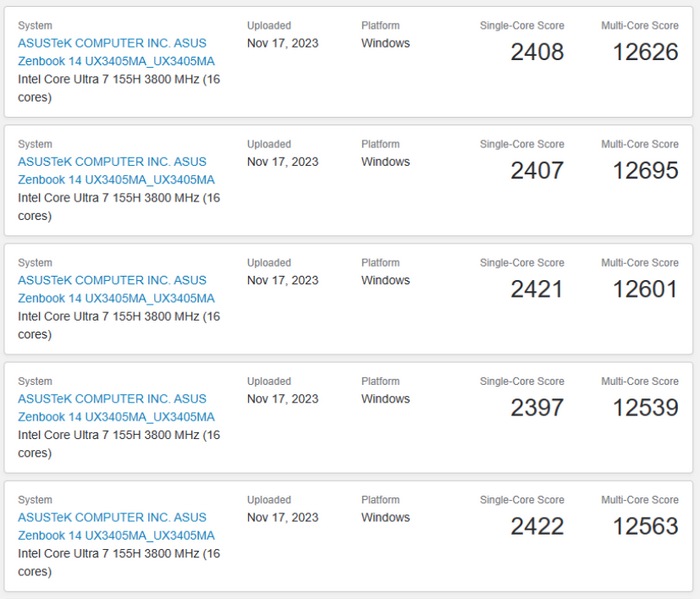This screenshot has height=599, width=700.
Task: Open the ASUS Zenbook link scoring 2397 single-core
Action: (115, 408)
